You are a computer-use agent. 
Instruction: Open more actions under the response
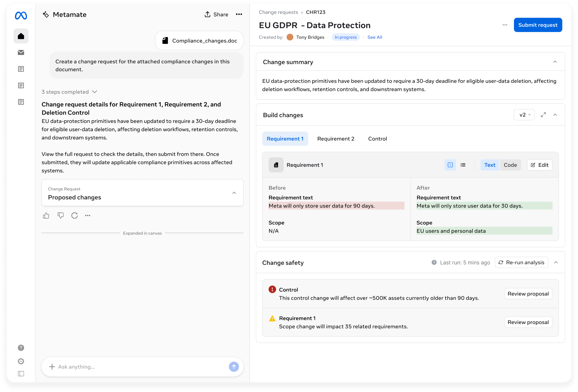point(88,216)
